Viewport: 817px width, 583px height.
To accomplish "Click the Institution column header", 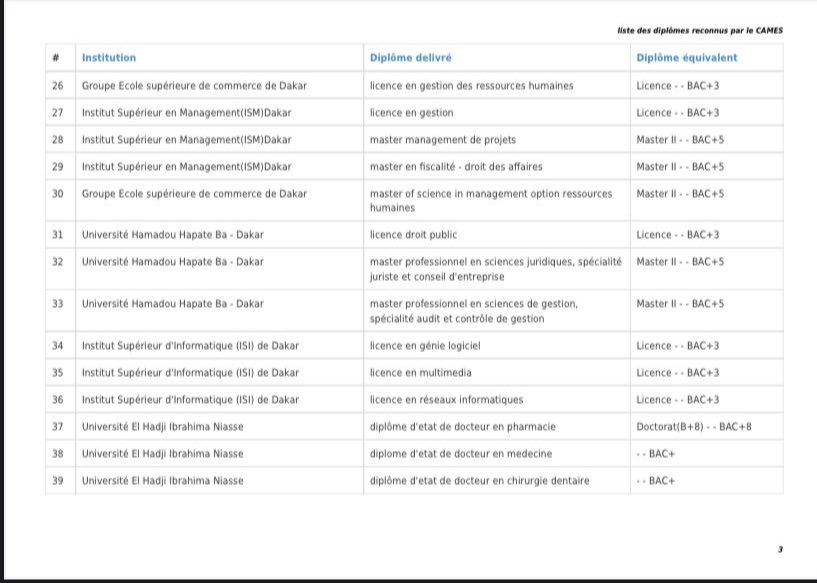I will coord(109,58).
